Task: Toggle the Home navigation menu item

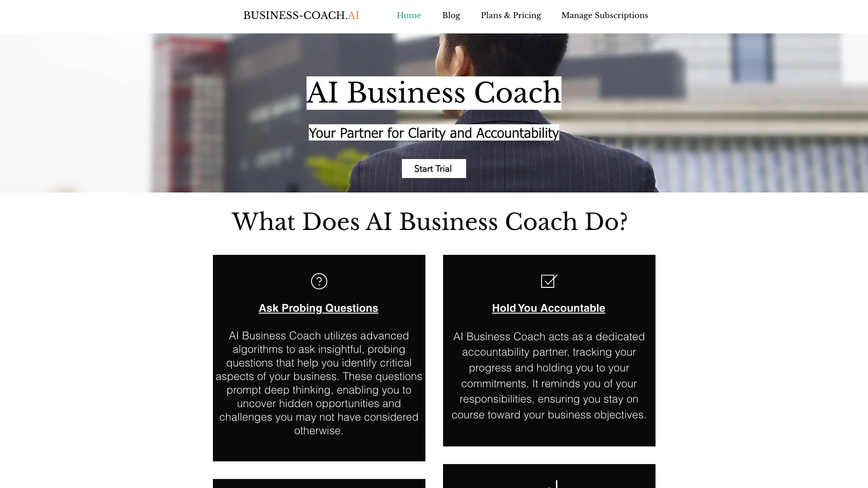Action: pyautogui.click(x=409, y=15)
